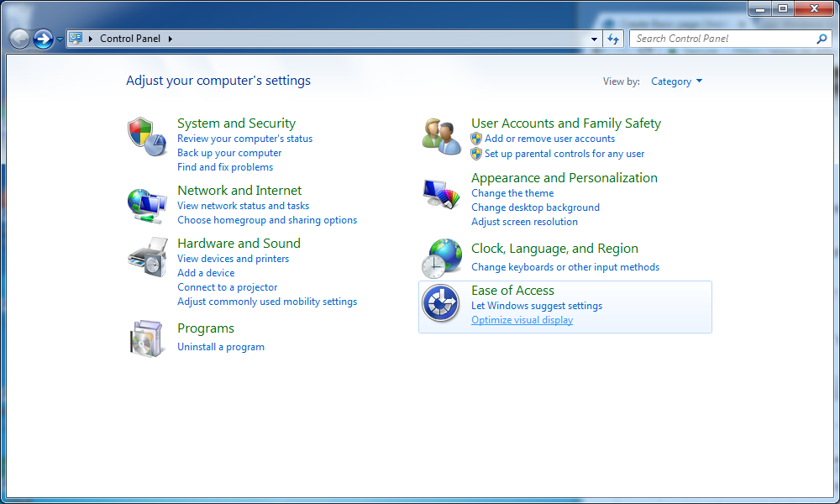
Task: Expand the View by Category dropdown
Action: coord(676,81)
